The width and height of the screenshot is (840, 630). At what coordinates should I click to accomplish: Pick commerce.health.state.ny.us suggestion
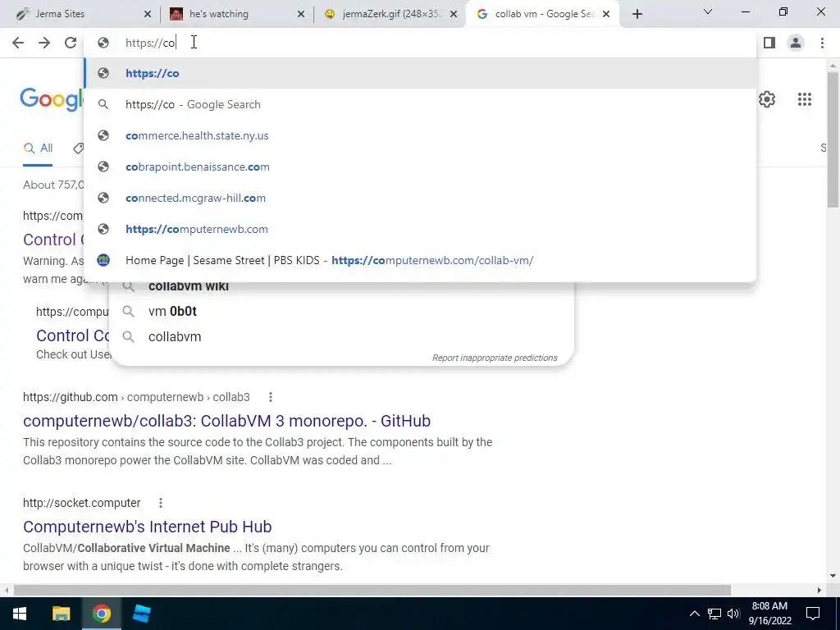tap(420, 135)
